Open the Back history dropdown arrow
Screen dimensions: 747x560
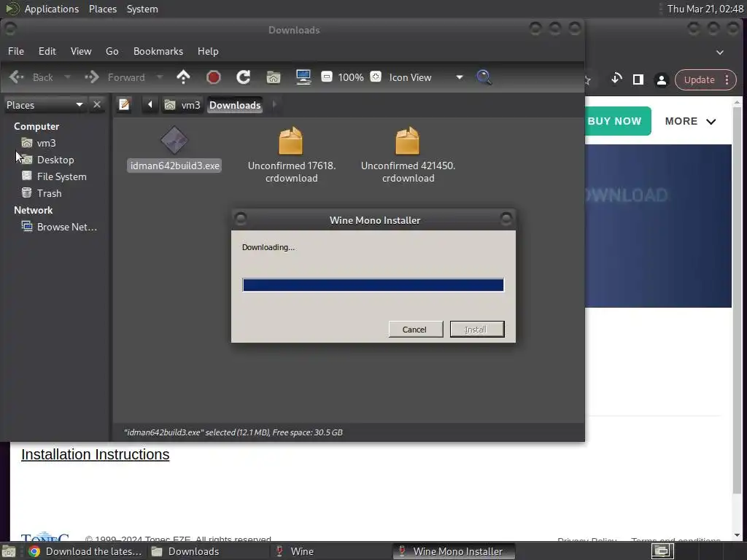[x=67, y=77]
